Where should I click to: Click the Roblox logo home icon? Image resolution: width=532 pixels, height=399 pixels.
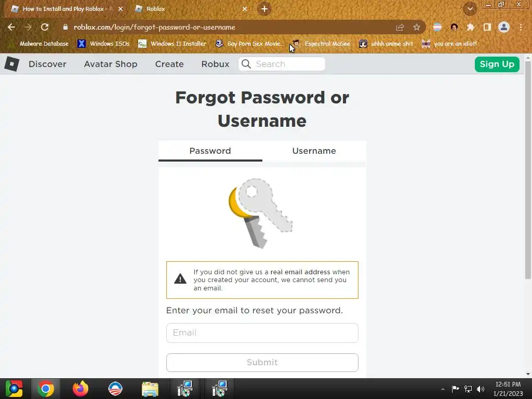pyautogui.click(x=12, y=64)
